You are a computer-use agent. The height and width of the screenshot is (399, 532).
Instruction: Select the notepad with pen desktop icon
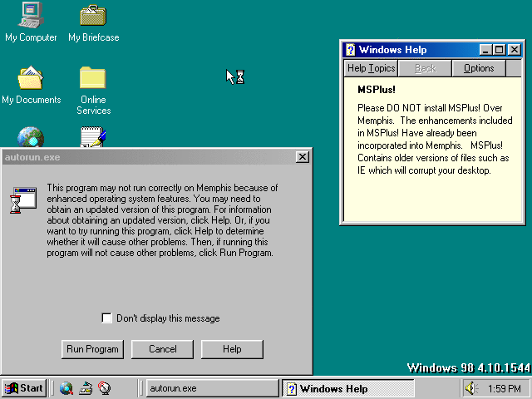click(93, 137)
